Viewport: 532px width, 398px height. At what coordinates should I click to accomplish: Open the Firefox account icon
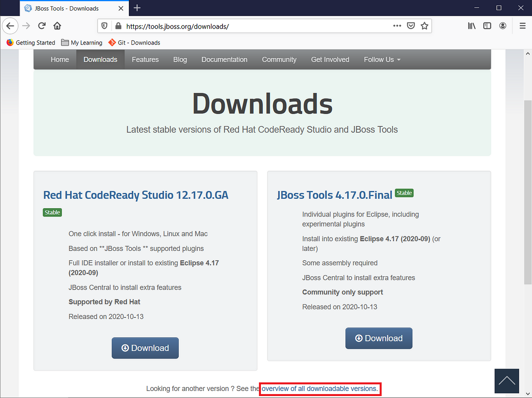pos(503,26)
